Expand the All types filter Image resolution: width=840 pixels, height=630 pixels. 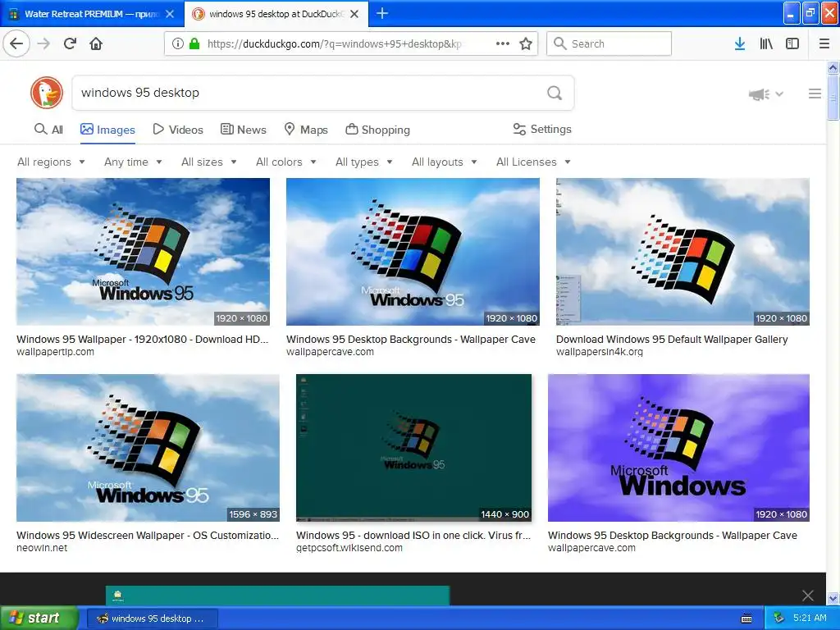coord(363,162)
